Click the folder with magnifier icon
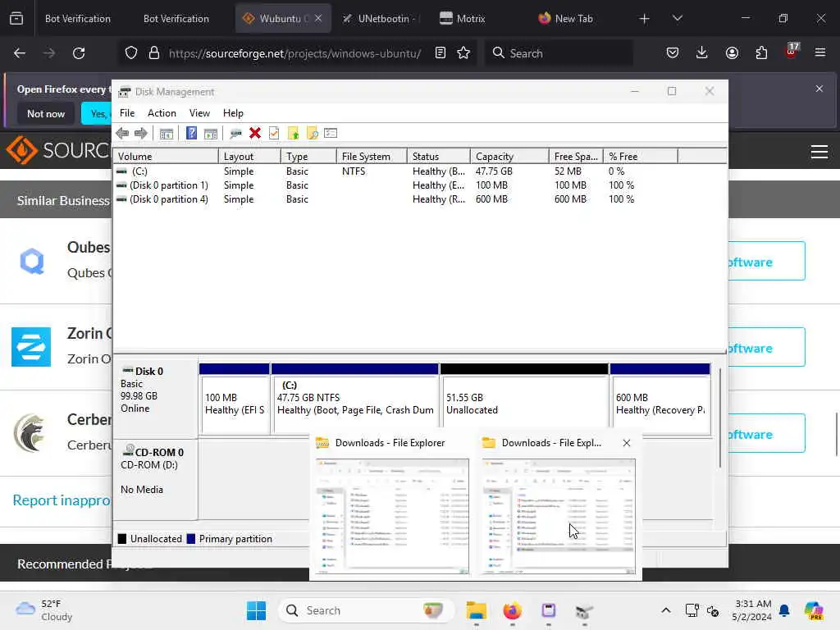The width and height of the screenshot is (840, 630). (x=313, y=134)
